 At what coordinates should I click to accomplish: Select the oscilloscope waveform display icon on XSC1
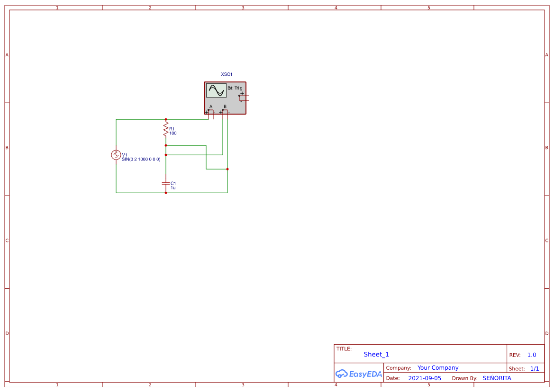pos(215,90)
